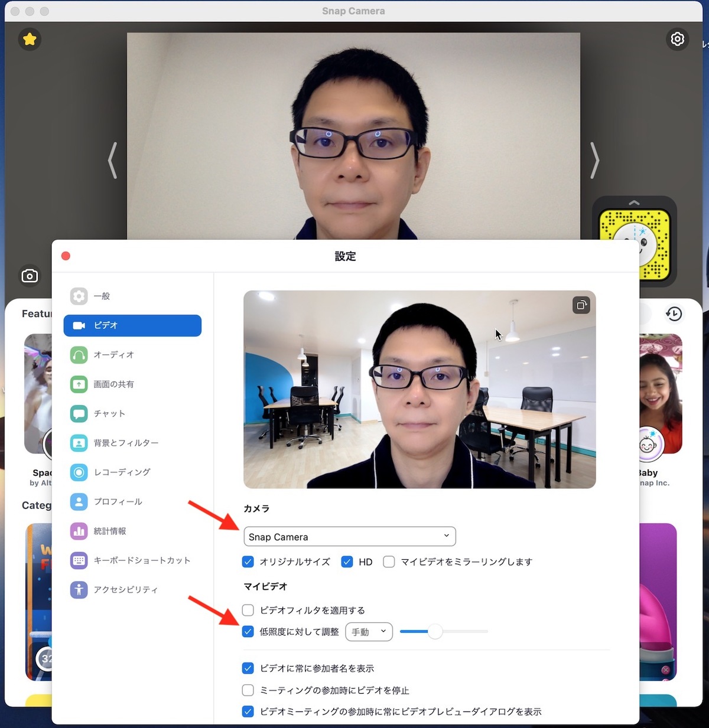Screen dimensions: 709x728
Task: Open キーボードショートカット settings tab
Action: point(132,560)
